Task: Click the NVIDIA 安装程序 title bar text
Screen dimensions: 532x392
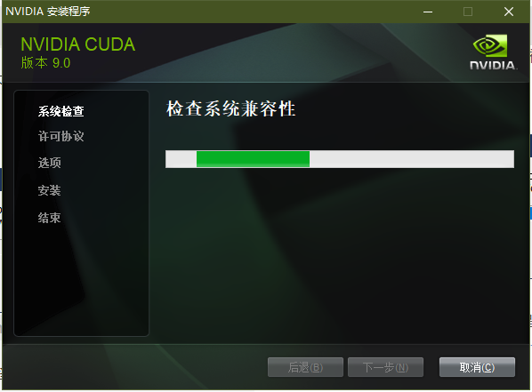Action: pyautogui.click(x=48, y=12)
